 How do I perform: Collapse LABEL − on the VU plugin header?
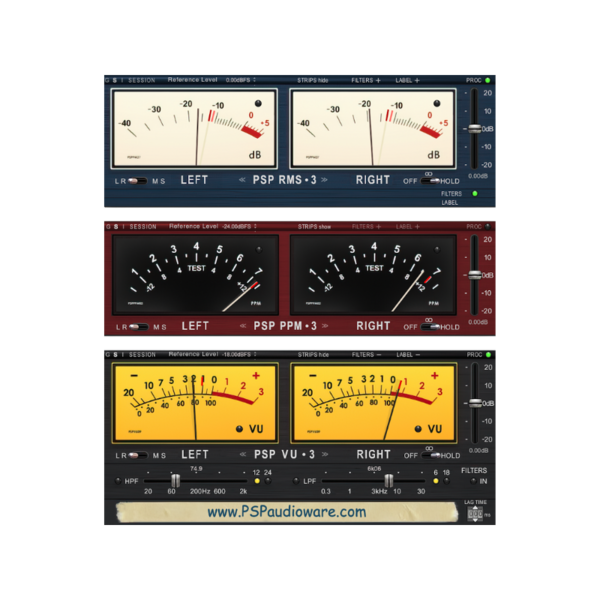coord(408,355)
